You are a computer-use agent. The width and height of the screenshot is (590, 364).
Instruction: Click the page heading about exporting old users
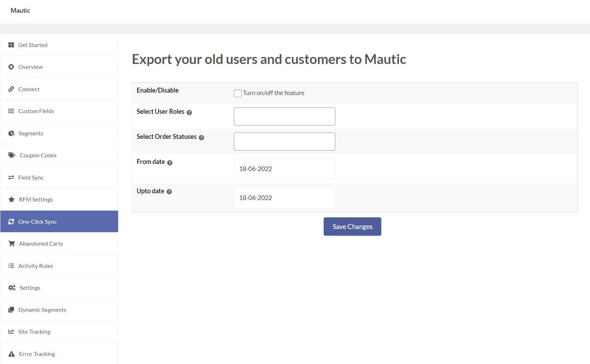pos(269,59)
